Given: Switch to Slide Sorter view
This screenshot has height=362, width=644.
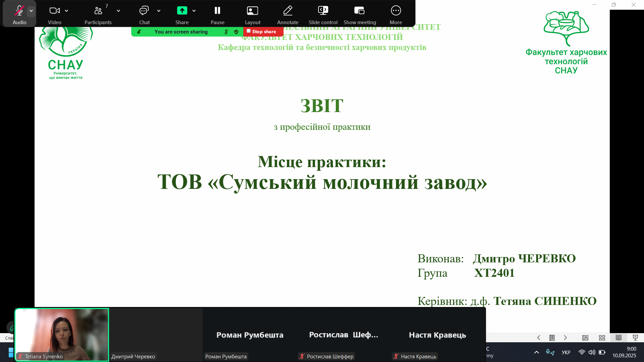Looking at the screenshot, I should pyautogui.click(x=602, y=338).
